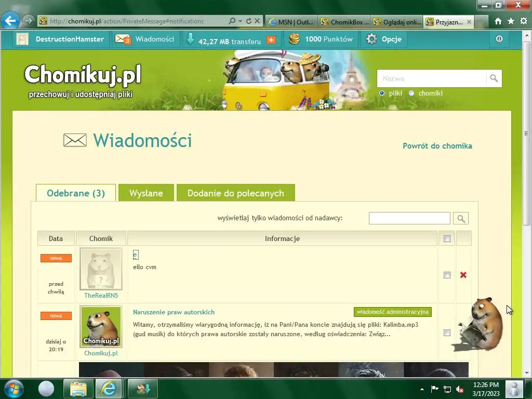
Task: Click the reading hamster mascot
Action: 480,325
